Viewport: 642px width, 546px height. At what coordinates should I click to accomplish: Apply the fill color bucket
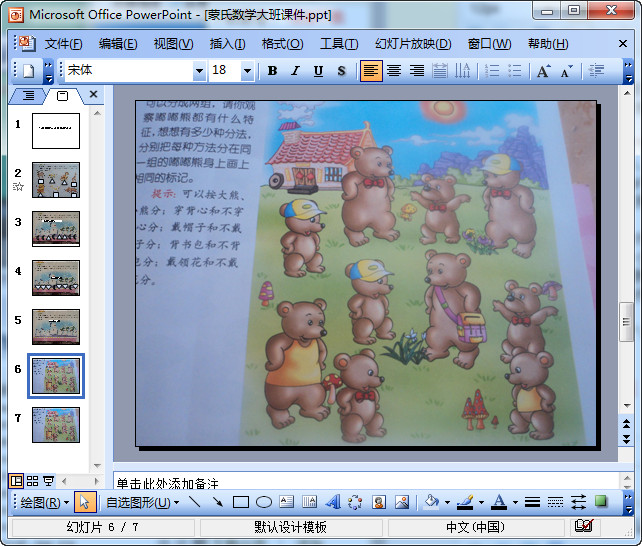coord(432,502)
